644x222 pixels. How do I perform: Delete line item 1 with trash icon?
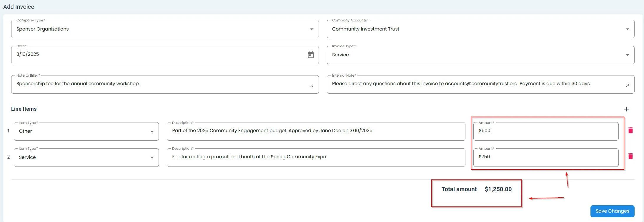[x=630, y=130]
